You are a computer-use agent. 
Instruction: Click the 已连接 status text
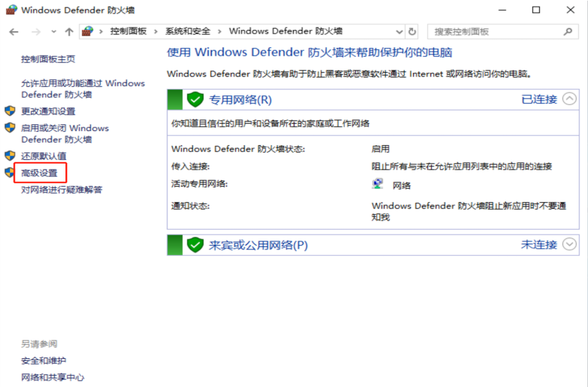pyautogui.click(x=539, y=99)
